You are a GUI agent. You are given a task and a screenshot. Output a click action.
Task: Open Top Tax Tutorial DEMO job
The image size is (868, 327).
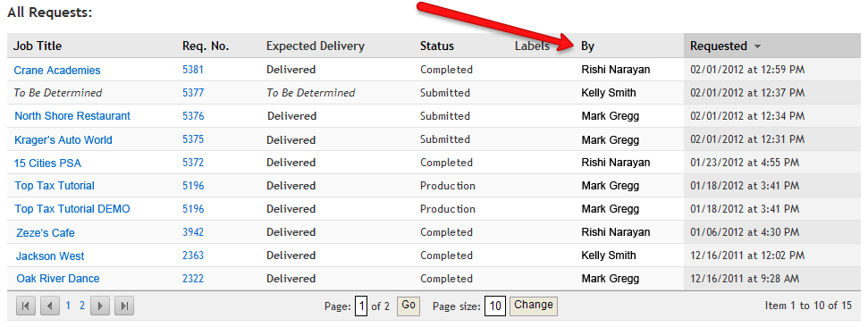[x=72, y=209]
